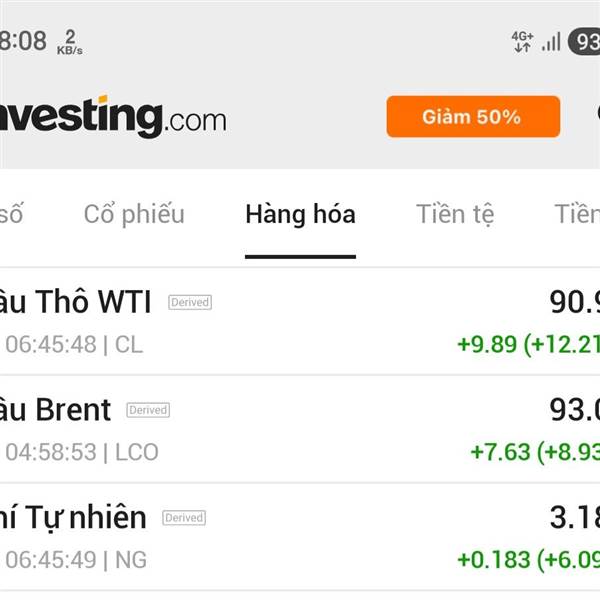
Task: Open the Thô WTI crude oil name
Action: point(76,301)
